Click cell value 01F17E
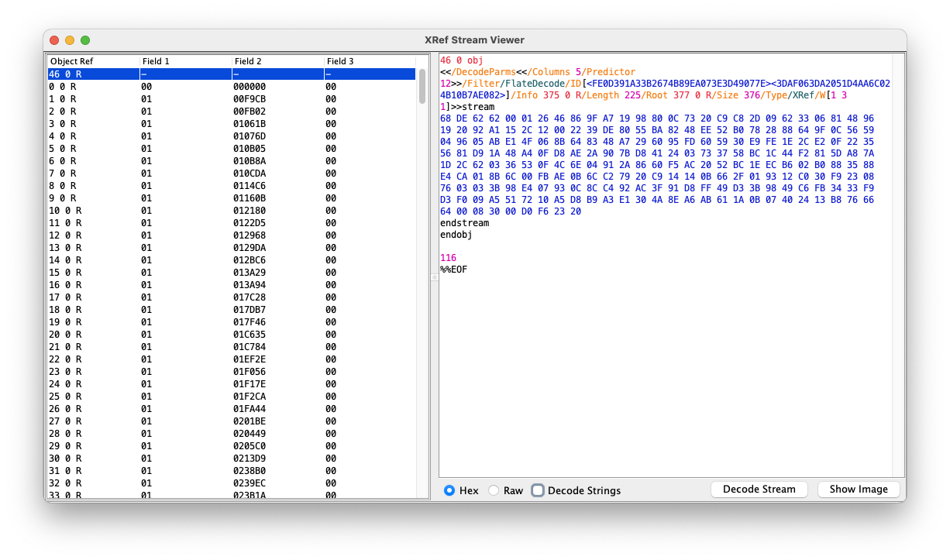 (x=250, y=384)
